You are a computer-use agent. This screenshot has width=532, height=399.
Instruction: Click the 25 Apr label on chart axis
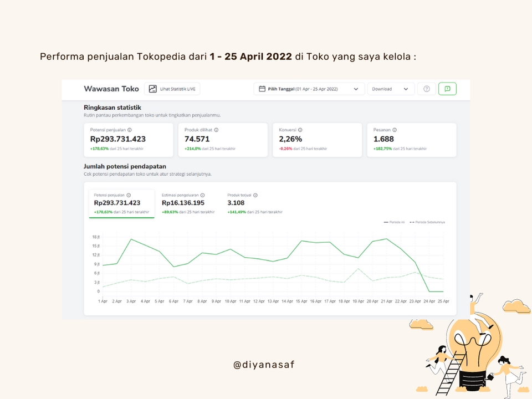443,301
